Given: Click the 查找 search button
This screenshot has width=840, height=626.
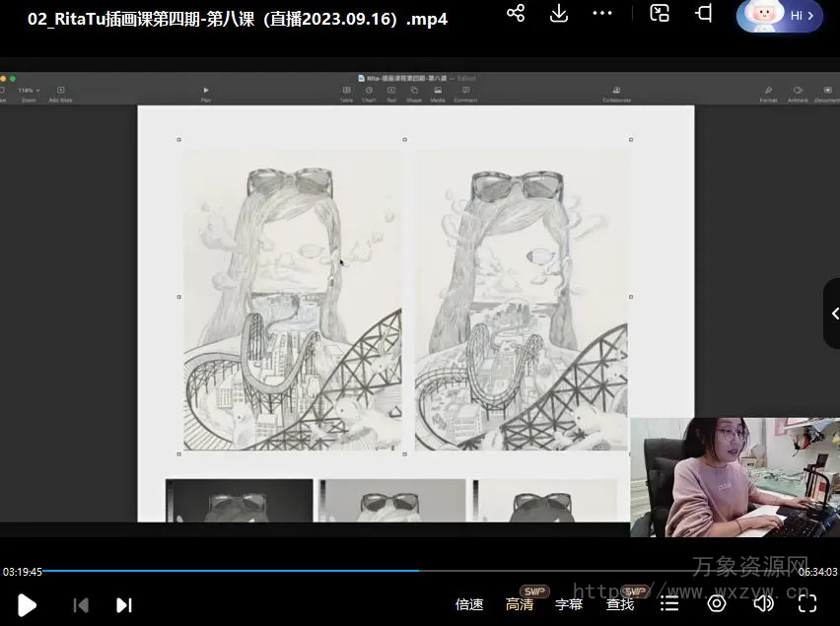Looking at the screenshot, I should tap(620, 604).
